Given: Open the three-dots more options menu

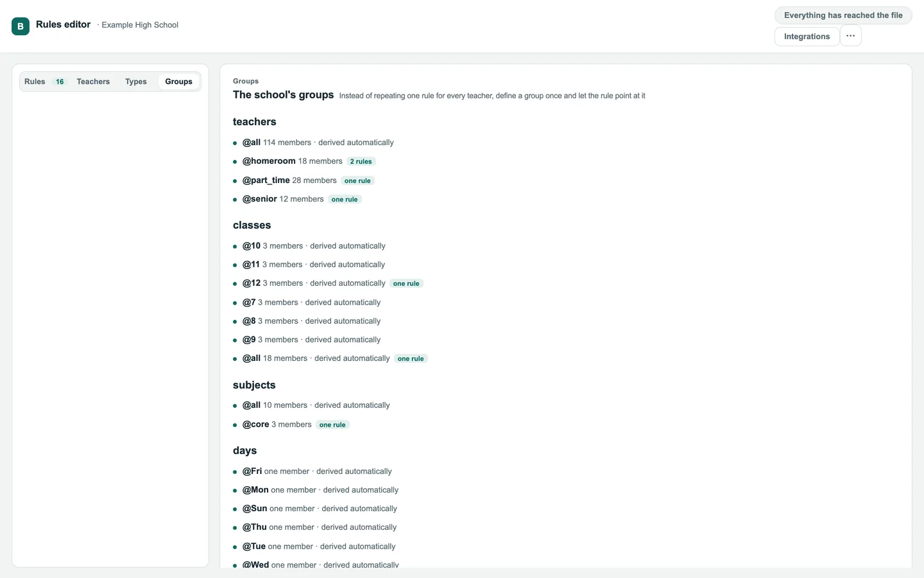Looking at the screenshot, I should (x=850, y=36).
